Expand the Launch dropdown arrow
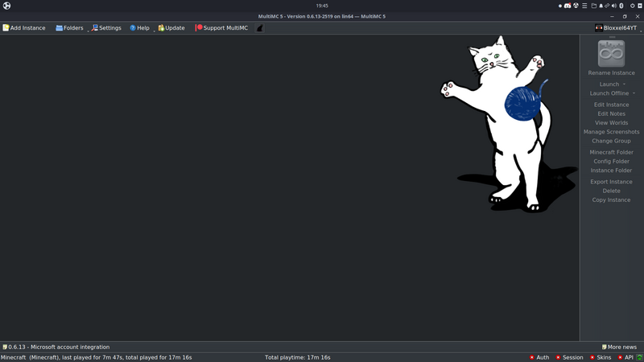644x362 pixels. tap(625, 84)
